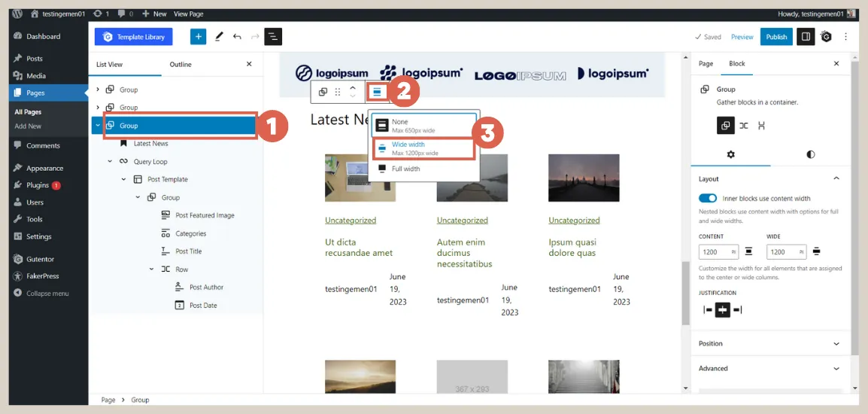Collapse the nested Group under Post Template
The width and height of the screenshot is (868, 414).
coord(138,197)
